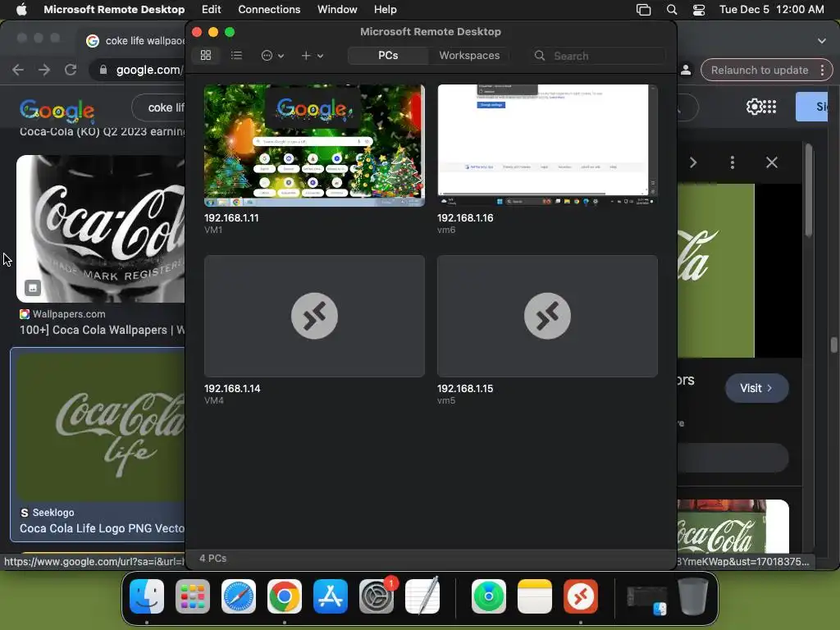
Task: Click the Visit button in preview
Action: tap(756, 388)
